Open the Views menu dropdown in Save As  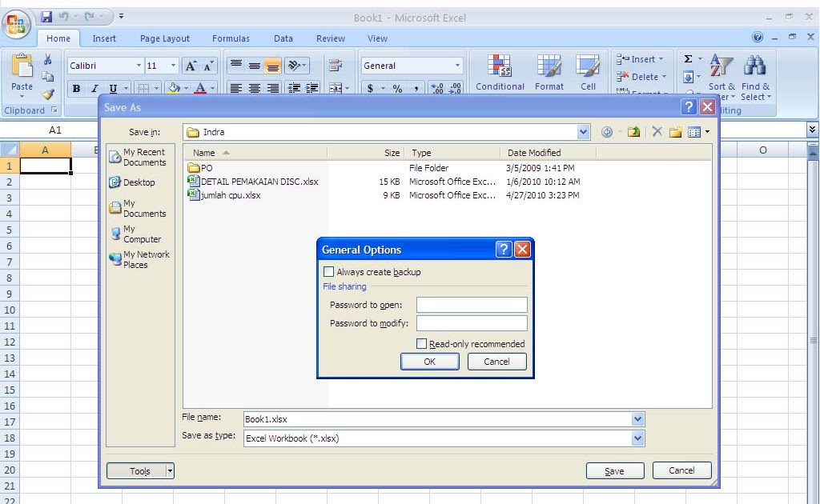[x=708, y=132]
